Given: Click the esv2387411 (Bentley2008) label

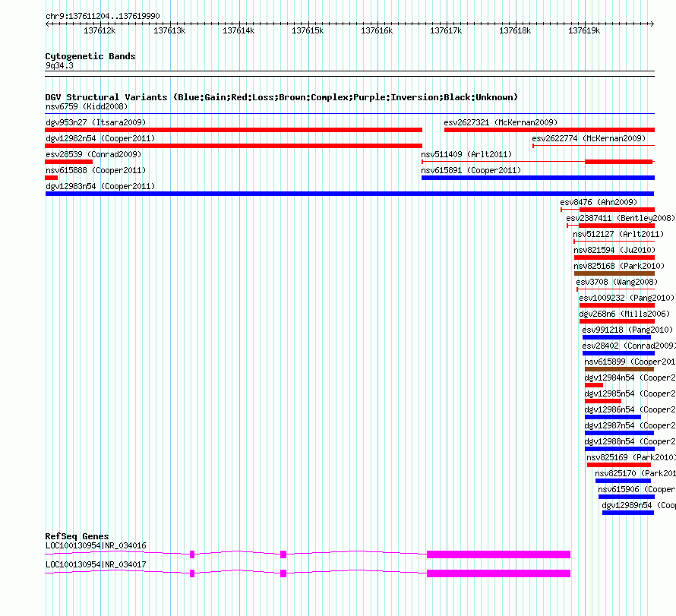Looking at the screenshot, I should point(621,218).
